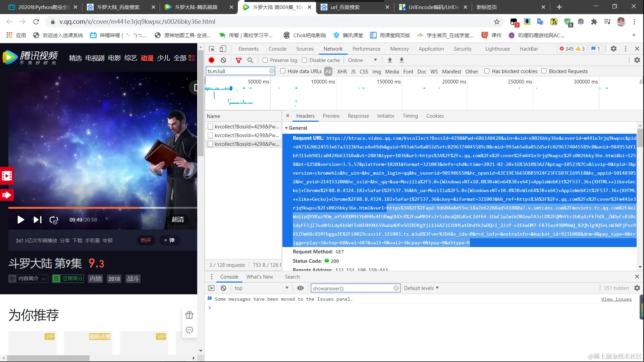This screenshot has height=362, width=644.
Task: Open the network search magnifier
Action: [x=250, y=60]
